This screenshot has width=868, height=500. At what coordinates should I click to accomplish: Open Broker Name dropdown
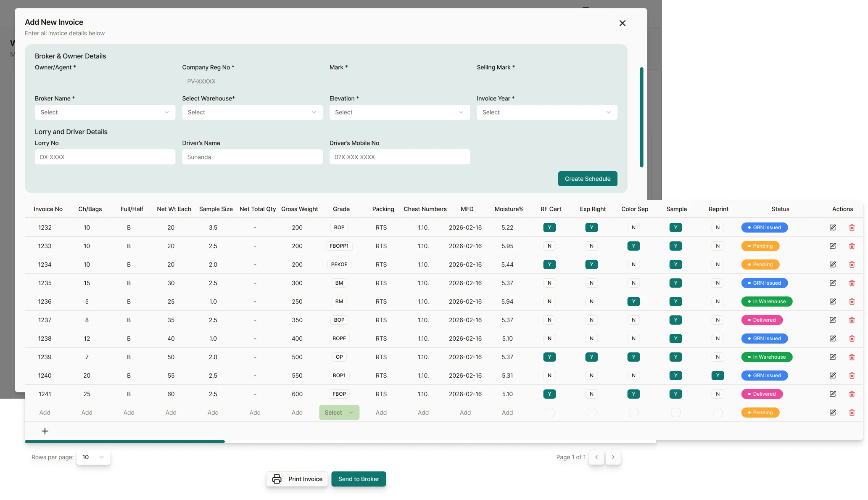point(105,112)
